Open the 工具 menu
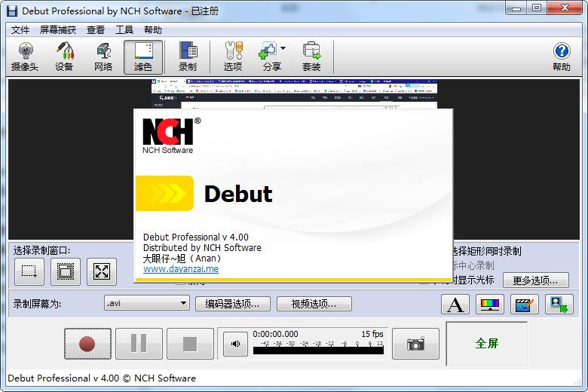Image resolution: width=588 pixels, height=392 pixels. point(124,30)
